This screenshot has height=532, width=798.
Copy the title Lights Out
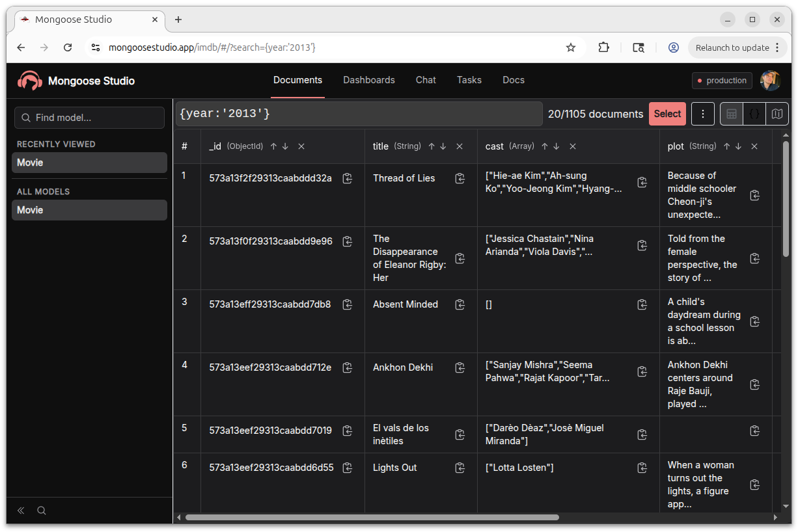coord(460,468)
